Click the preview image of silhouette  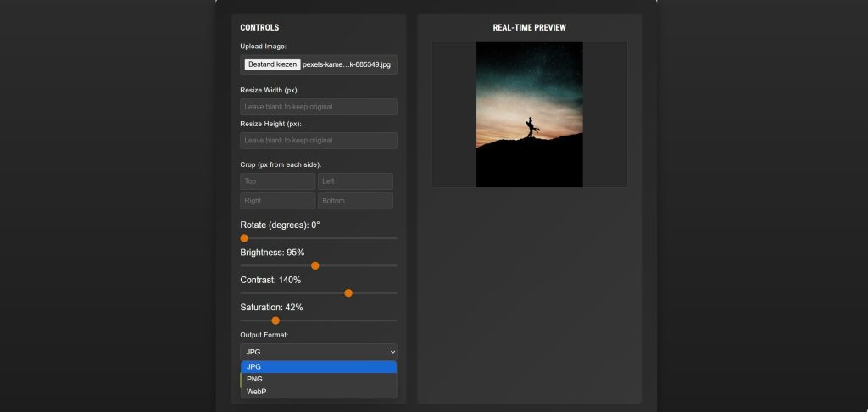(530, 114)
